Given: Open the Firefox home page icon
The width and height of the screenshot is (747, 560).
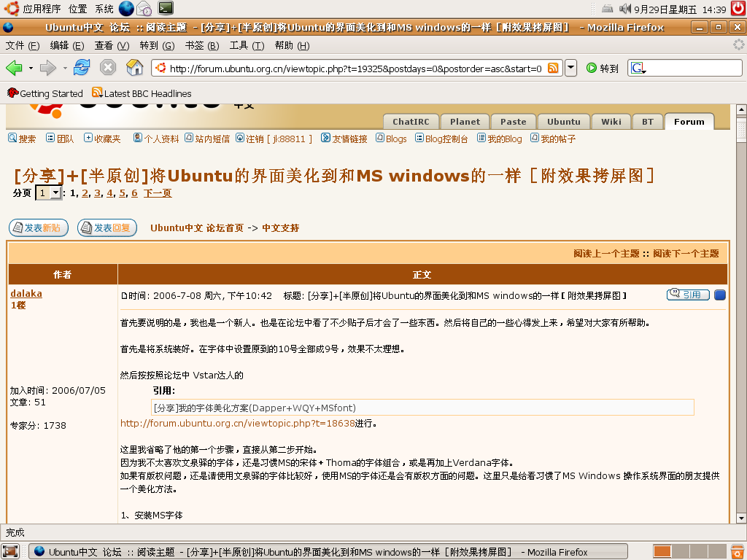Looking at the screenshot, I should tap(135, 68).
